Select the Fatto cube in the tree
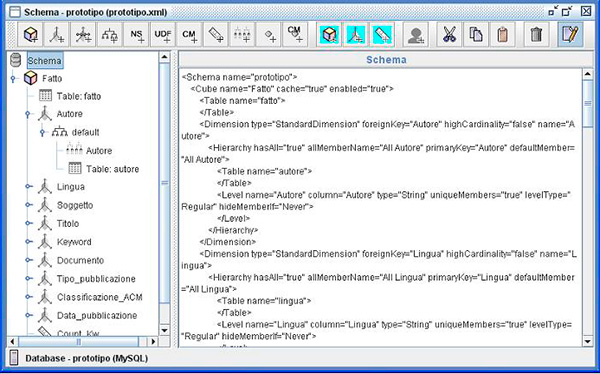 52,78
